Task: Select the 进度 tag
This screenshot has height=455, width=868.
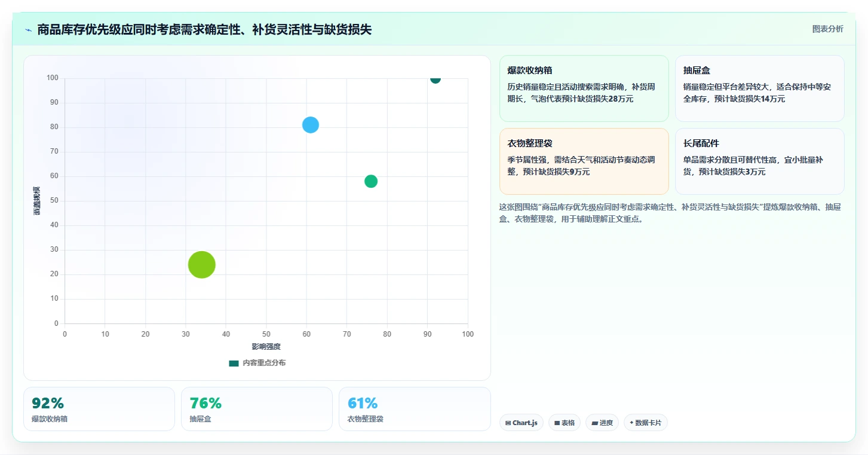Action: click(602, 423)
